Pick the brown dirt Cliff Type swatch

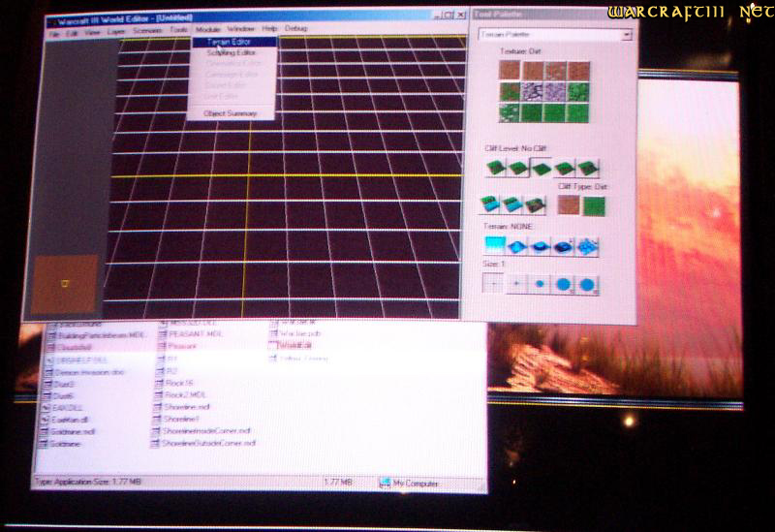point(569,205)
